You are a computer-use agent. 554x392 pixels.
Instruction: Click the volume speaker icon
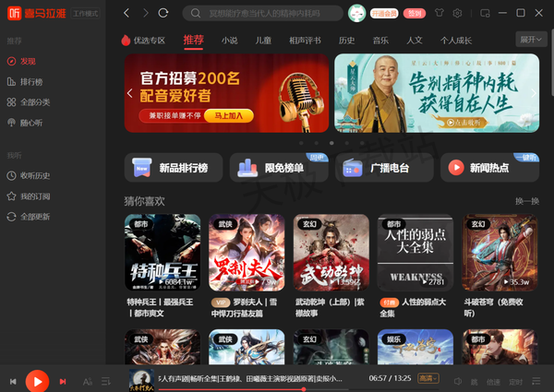[x=458, y=380]
